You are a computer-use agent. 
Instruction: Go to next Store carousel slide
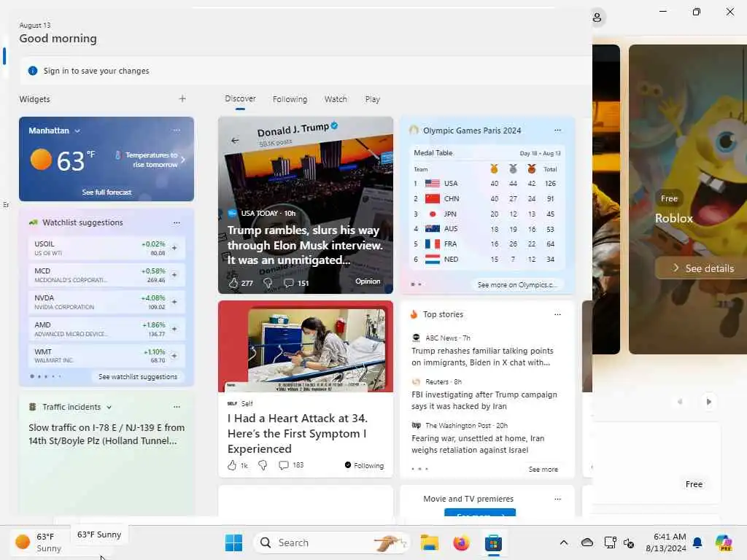pos(708,402)
